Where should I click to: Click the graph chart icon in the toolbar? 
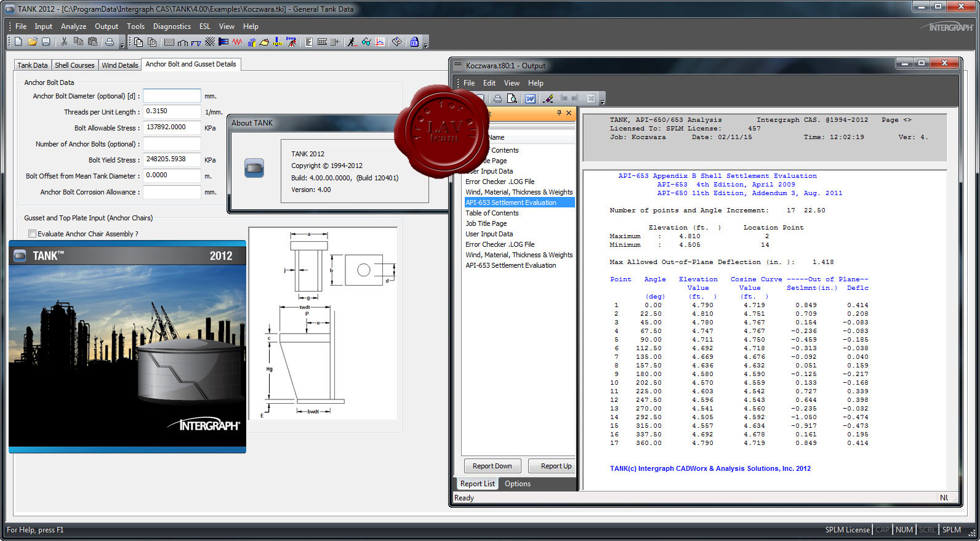pyautogui.click(x=380, y=42)
